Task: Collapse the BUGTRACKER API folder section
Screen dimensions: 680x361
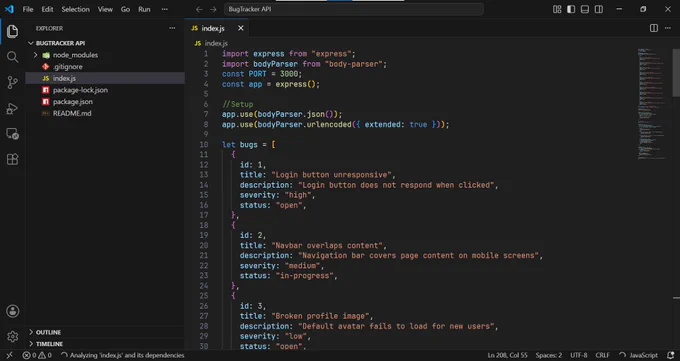Action: coord(105,43)
